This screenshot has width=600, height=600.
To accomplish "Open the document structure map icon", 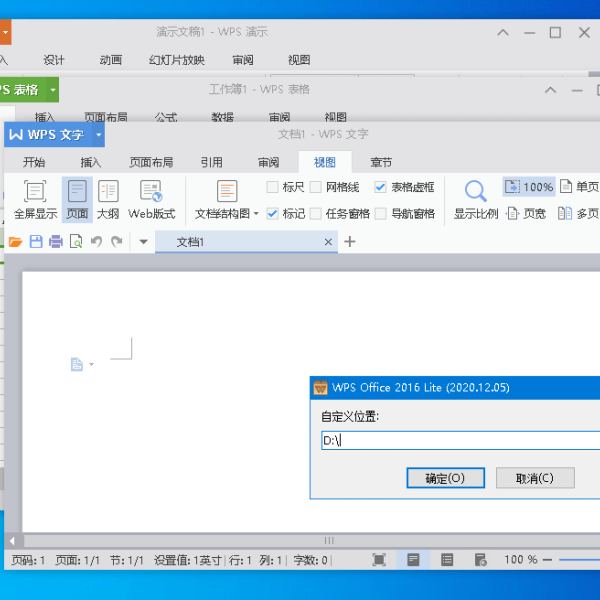I will [x=227, y=191].
